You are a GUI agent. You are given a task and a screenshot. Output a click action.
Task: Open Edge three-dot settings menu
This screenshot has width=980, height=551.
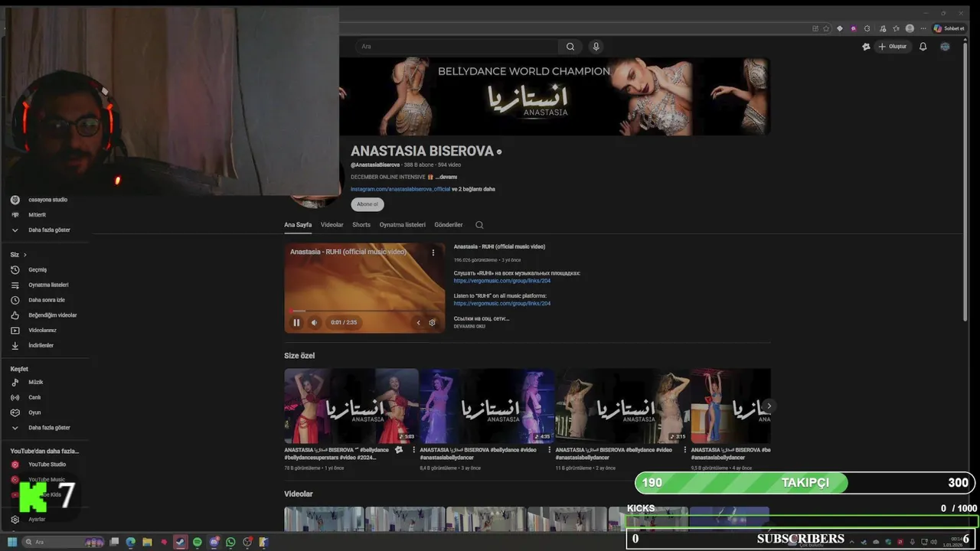(x=923, y=28)
